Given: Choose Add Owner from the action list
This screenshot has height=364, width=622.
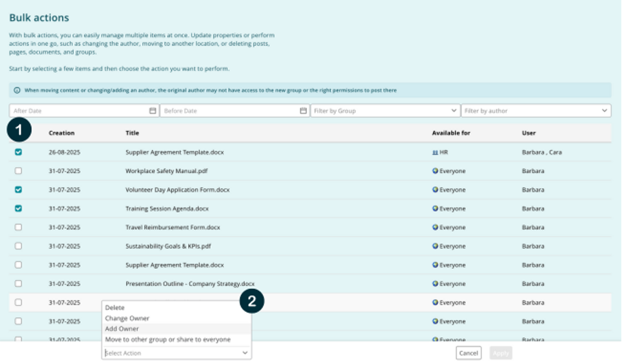Looking at the screenshot, I should 177,328.
